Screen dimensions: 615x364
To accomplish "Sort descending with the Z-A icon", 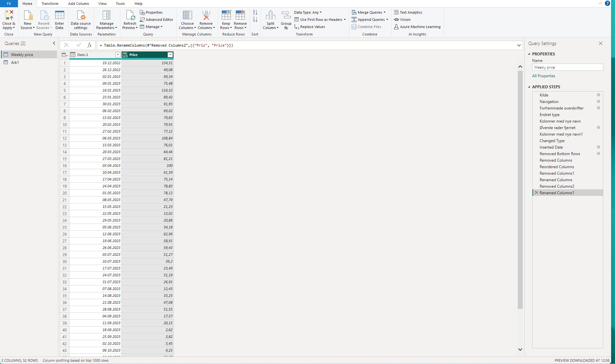I will (x=255, y=20).
